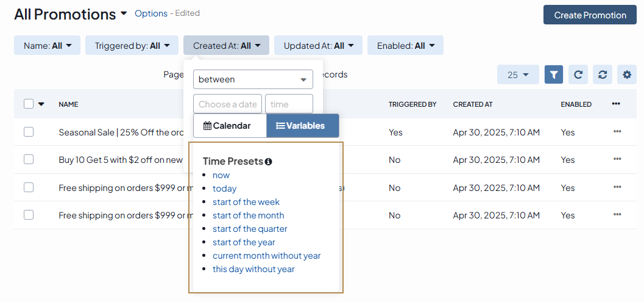
Task: Open the Enabled: All filter
Action: click(x=405, y=45)
